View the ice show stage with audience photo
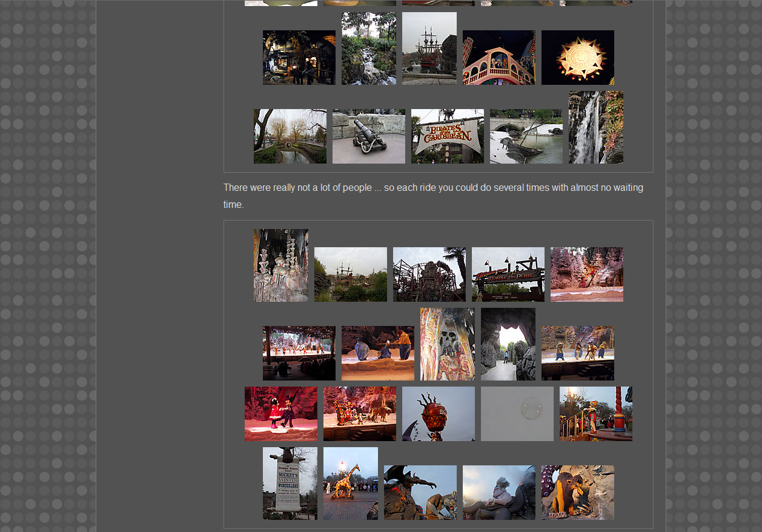The width and height of the screenshot is (762, 532). point(299,353)
